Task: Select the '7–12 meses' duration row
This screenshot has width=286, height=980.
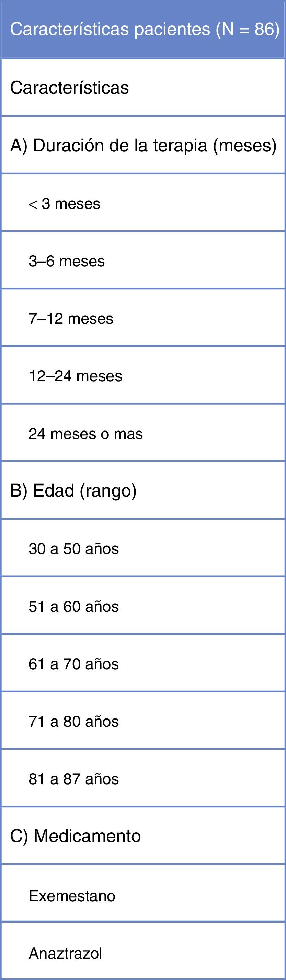Action: coord(71,319)
